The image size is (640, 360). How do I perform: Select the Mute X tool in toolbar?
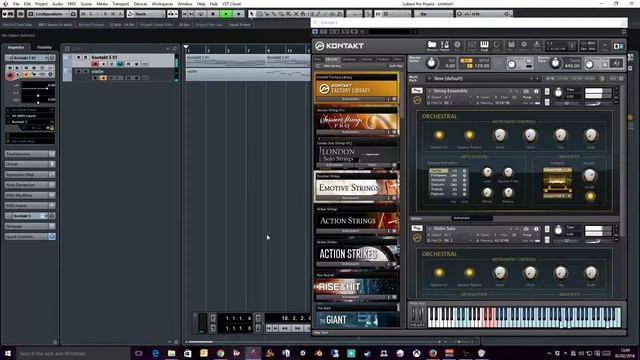296,14
